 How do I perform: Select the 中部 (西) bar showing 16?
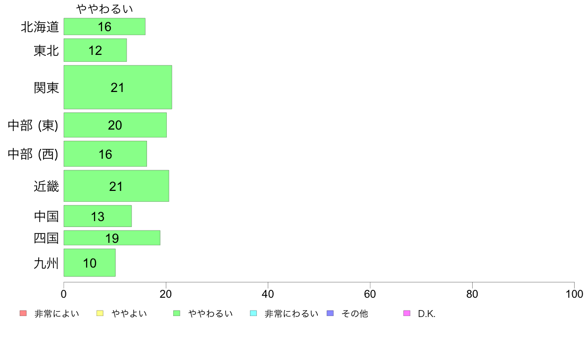(x=105, y=154)
